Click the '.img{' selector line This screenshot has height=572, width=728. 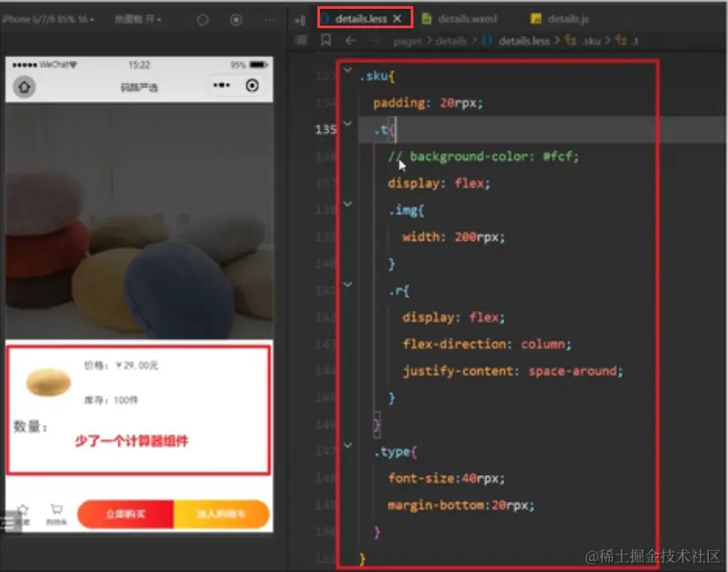tap(406, 211)
